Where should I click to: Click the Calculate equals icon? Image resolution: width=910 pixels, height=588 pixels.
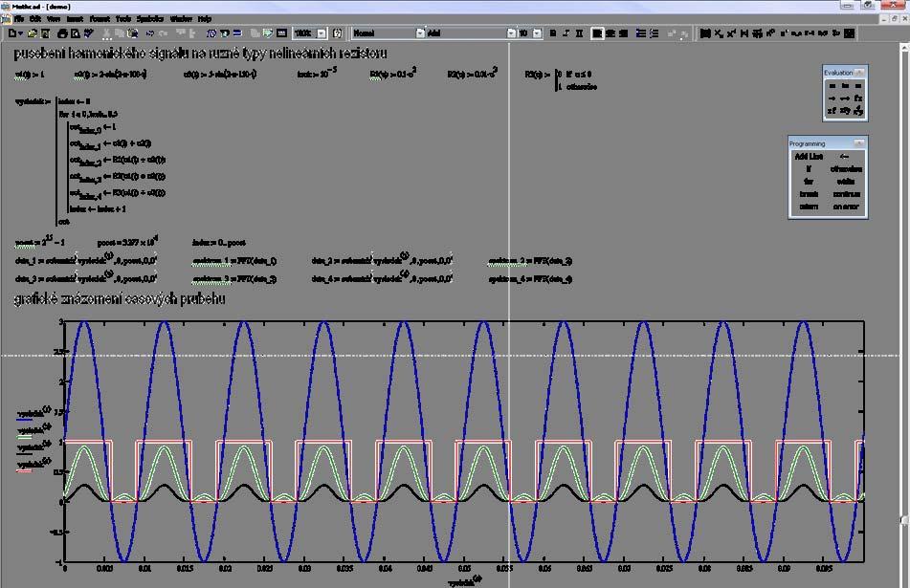point(237,33)
